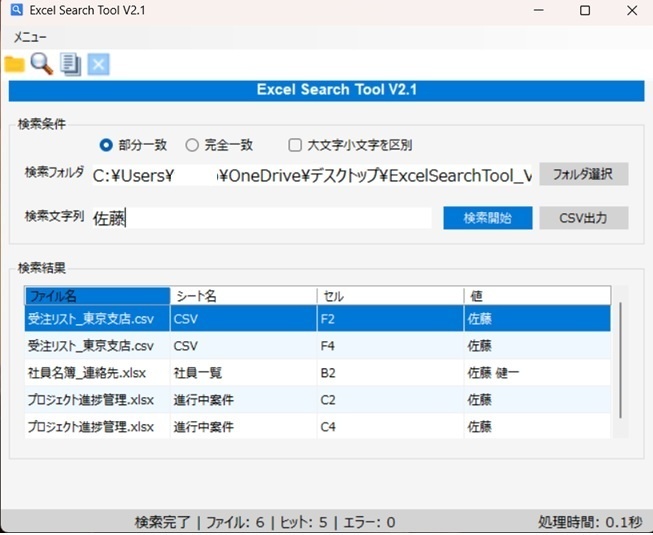The height and width of the screenshot is (535, 653).
Task: Sort by セル column header
Action: [391, 296]
